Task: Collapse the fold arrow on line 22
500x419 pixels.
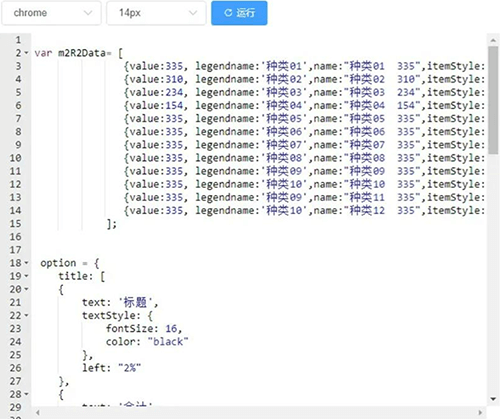Action: [27, 315]
